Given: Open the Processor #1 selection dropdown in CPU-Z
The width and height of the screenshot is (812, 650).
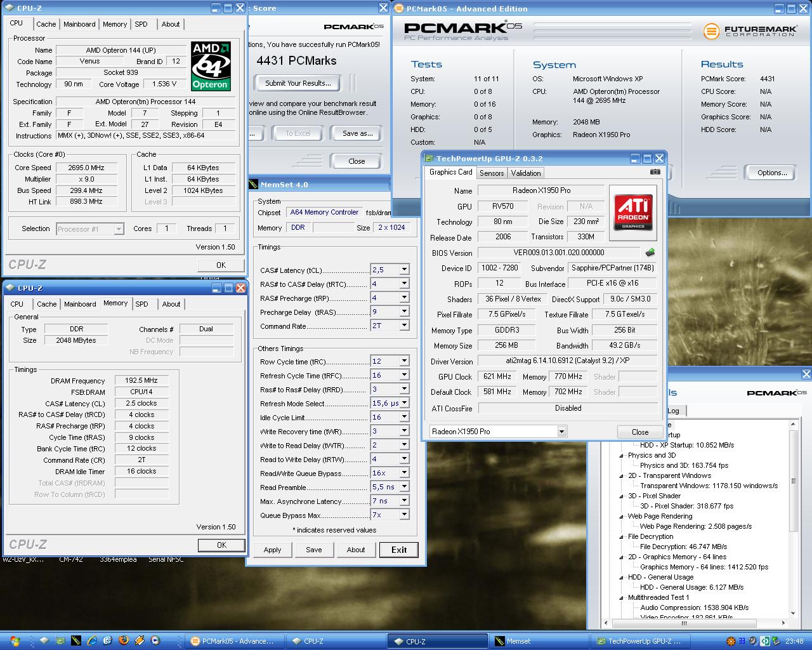Looking at the screenshot, I should pyautogui.click(x=119, y=229).
